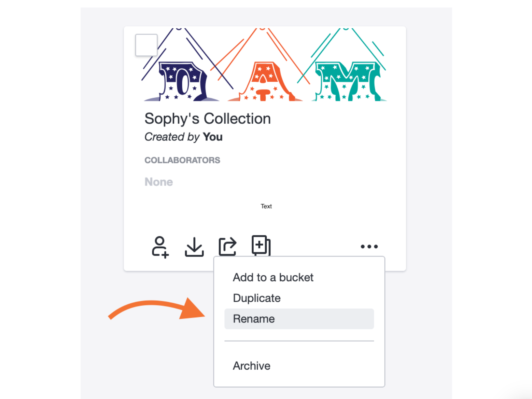The width and height of the screenshot is (532, 399).
Task: Select Duplicate from the menu
Action: (x=257, y=298)
